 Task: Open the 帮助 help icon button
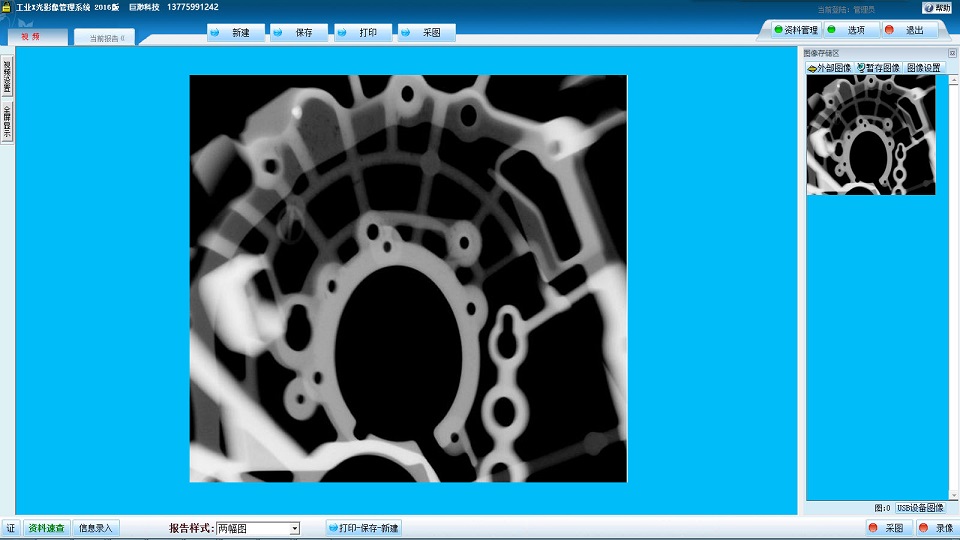coord(937,7)
